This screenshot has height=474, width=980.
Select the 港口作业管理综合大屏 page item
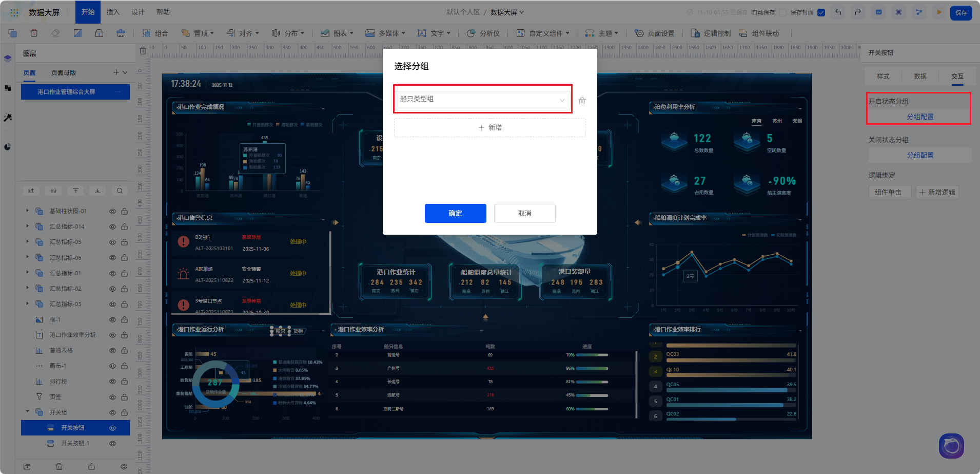coord(75,92)
